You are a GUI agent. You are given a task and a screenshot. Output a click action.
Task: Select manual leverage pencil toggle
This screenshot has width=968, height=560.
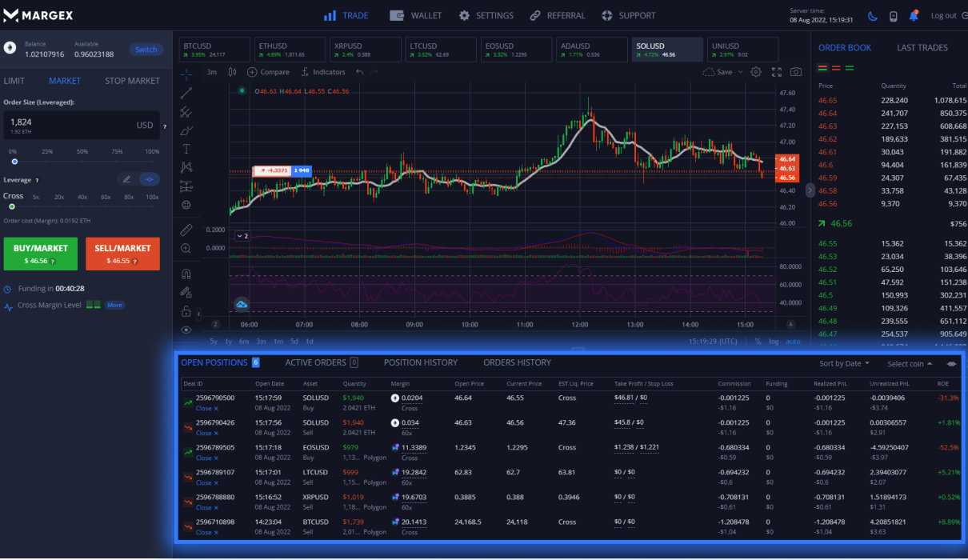[126, 179]
